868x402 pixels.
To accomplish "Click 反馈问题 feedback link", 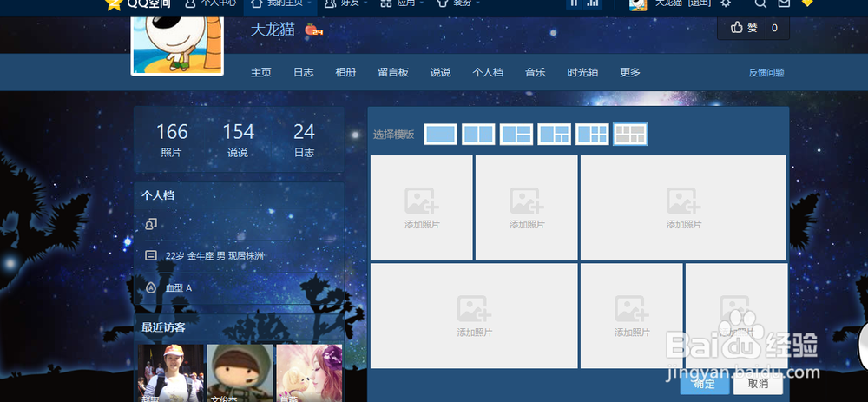I will pyautogui.click(x=766, y=73).
